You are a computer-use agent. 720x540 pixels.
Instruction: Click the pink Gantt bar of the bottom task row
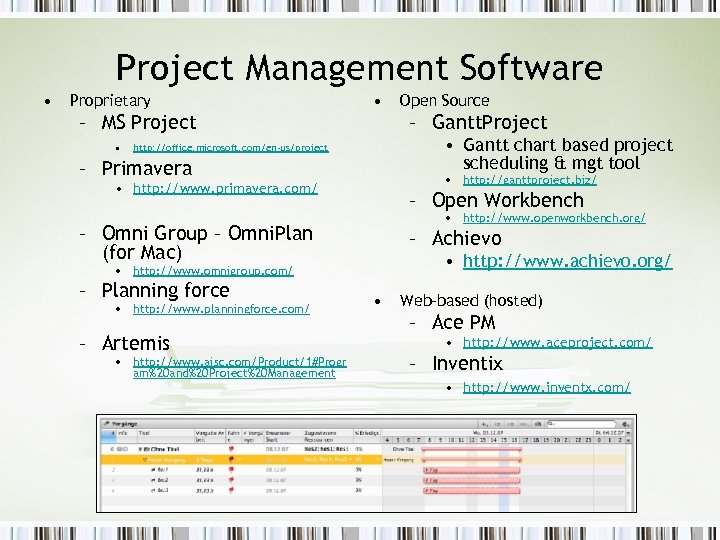[472, 490]
